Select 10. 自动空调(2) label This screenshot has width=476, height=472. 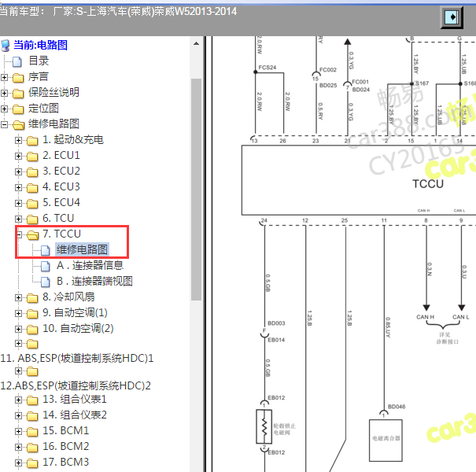[78, 329]
